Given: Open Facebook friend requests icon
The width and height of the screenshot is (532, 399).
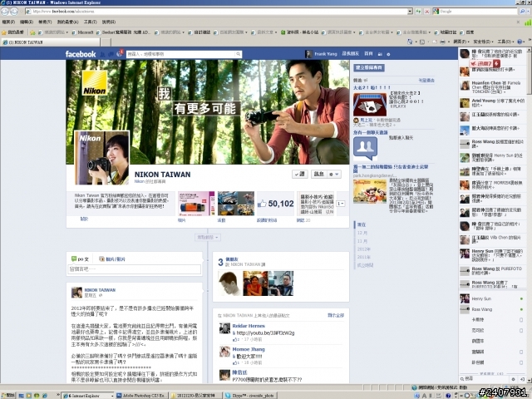Looking at the screenshot, I should click(103, 54).
